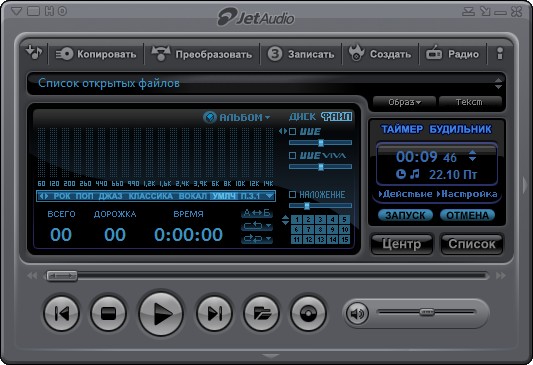Expand the Действие options
Viewport: 533px width, 365px height.
[406, 194]
